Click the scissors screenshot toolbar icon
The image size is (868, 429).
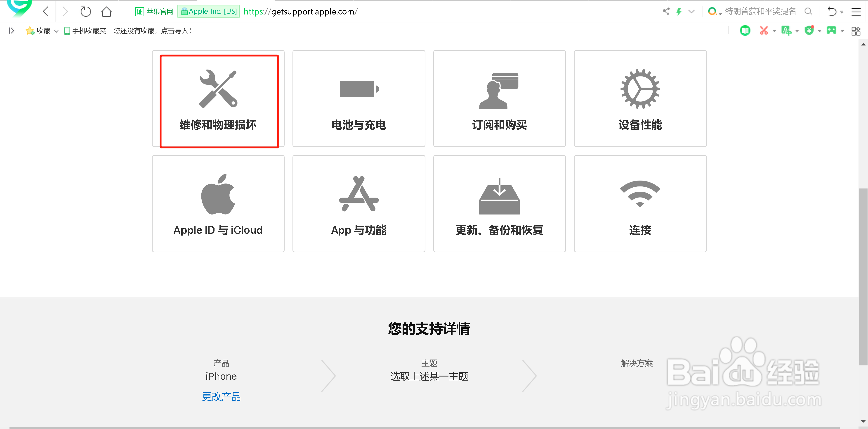764,31
